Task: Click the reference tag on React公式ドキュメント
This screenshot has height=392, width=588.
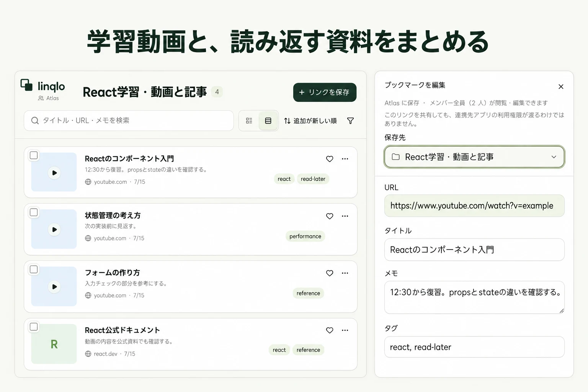Action: click(308, 350)
